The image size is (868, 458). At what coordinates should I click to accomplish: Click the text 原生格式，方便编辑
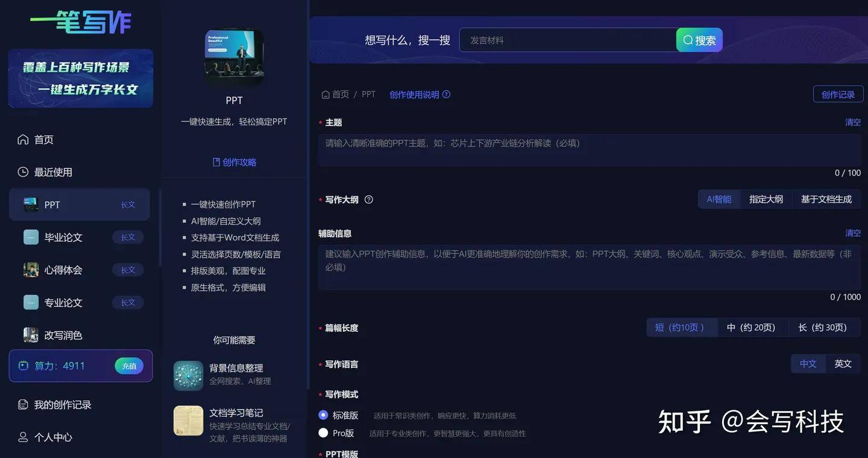click(228, 288)
